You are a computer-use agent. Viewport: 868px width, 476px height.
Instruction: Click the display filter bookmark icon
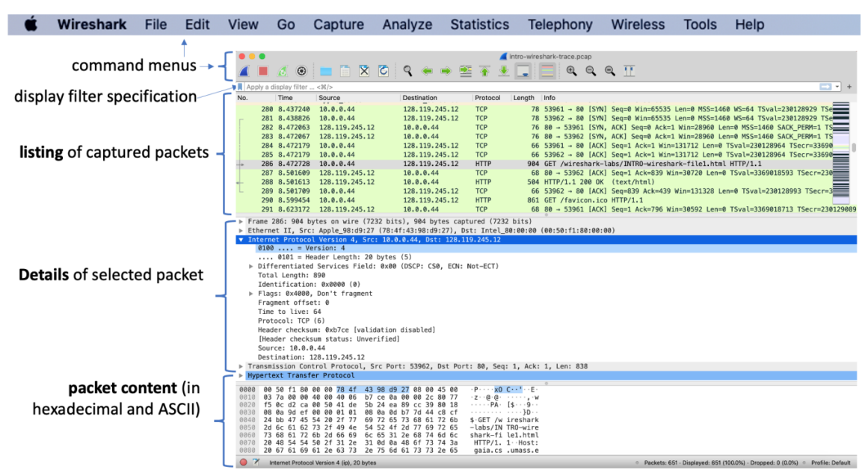240,87
